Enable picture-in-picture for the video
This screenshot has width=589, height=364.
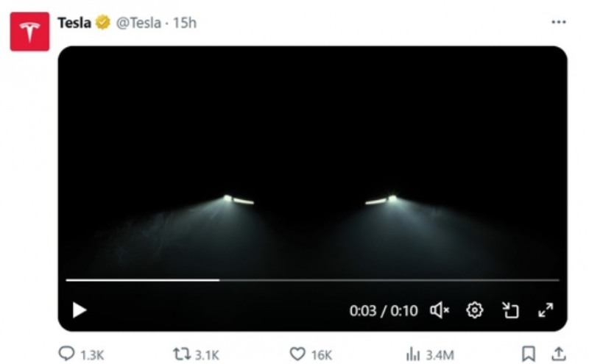(x=510, y=310)
